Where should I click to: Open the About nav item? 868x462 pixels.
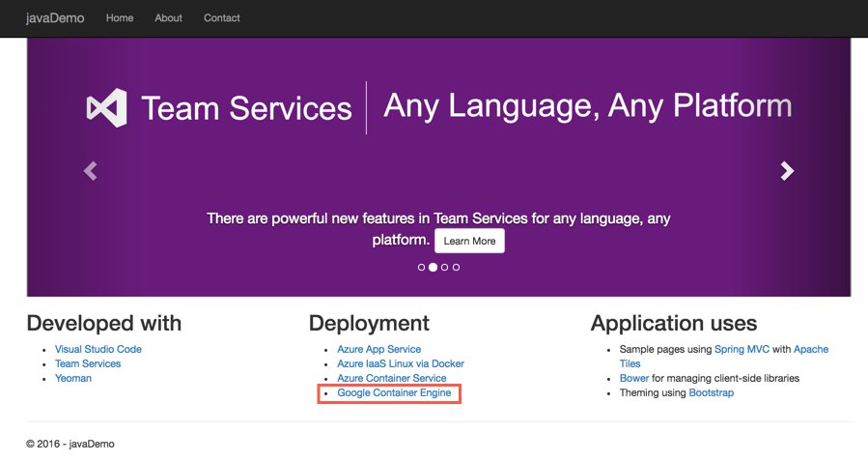[x=168, y=17]
